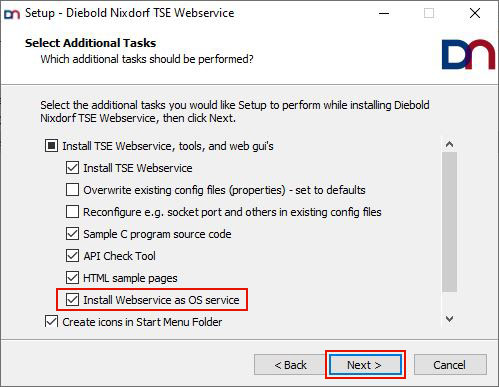Screen dimensions: 499x387
Task: Cancel the TSE Webservice setup
Action: (x=450, y=365)
